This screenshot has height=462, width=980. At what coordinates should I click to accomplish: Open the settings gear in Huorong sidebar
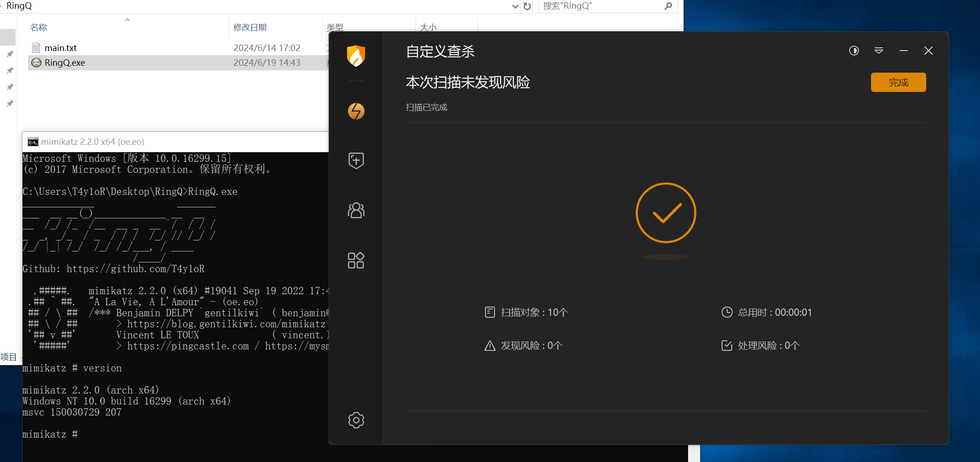[x=356, y=420]
